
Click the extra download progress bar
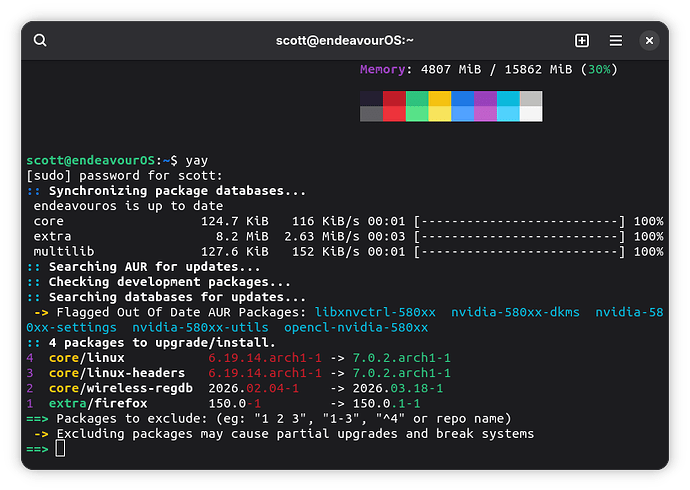click(519, 237)
